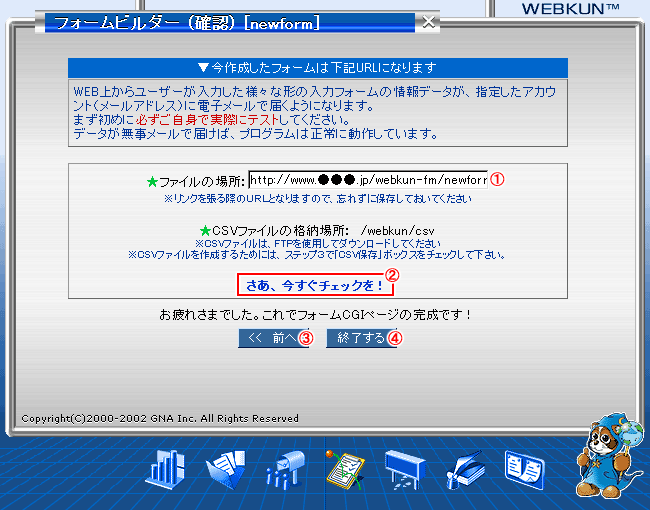
Task: Click the red circled number 1 marker
Action: [495, 180]
